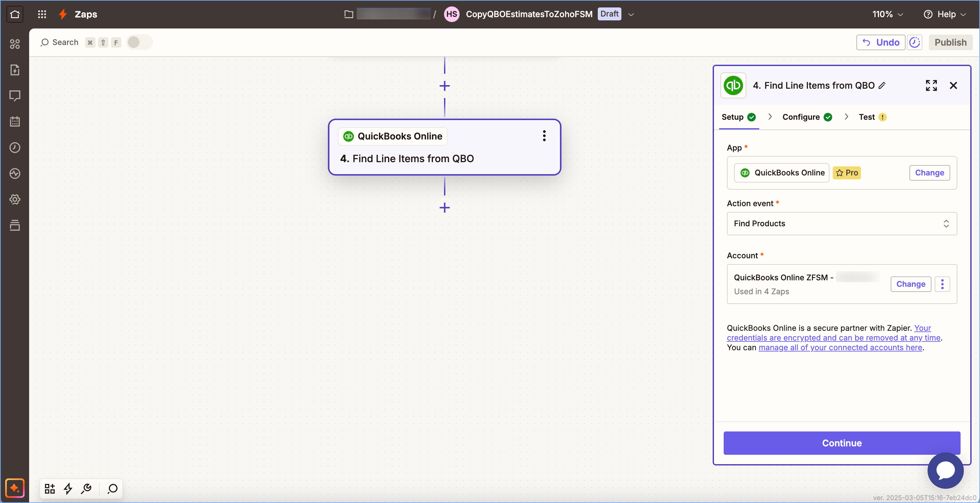Open the chat support bubble
The image size is (980, 503).
point(945,470)
